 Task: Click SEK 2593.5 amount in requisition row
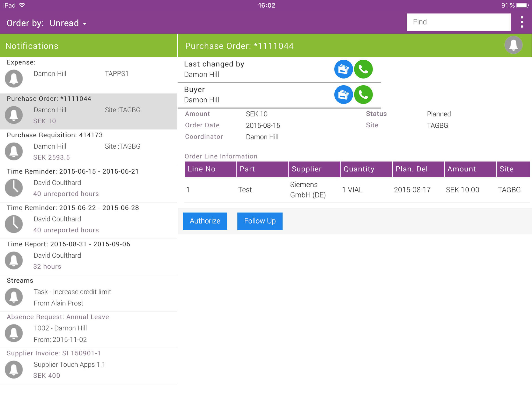(x=51, y=157)
